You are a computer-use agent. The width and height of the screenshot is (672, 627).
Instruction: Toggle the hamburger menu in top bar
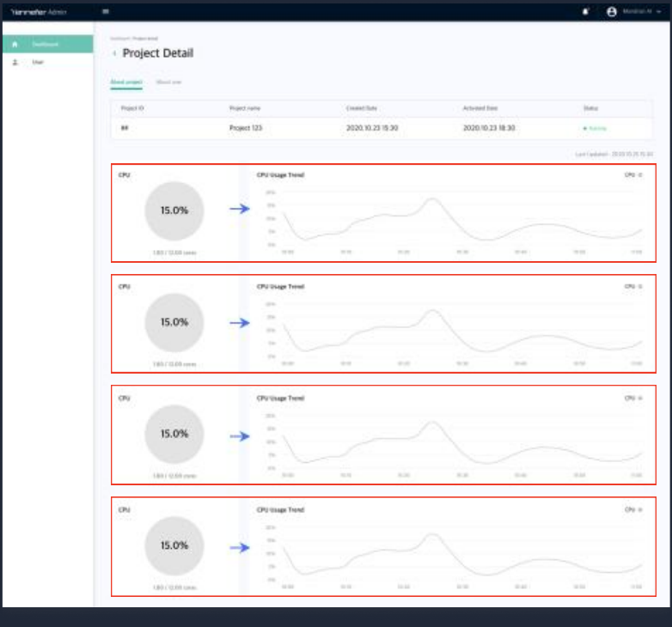pyautogui.click(x=106, y=11)
